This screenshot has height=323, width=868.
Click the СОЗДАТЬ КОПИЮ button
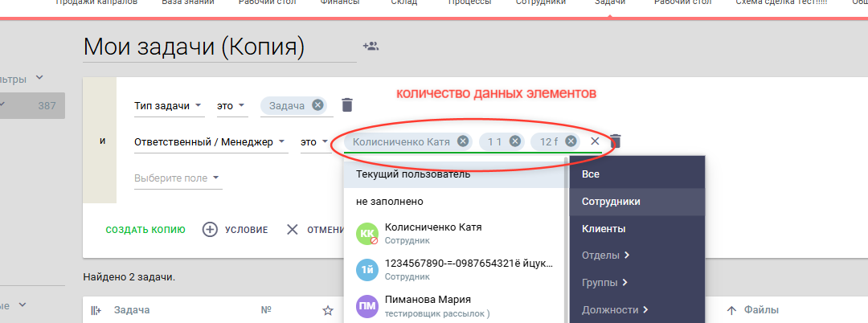145,230
